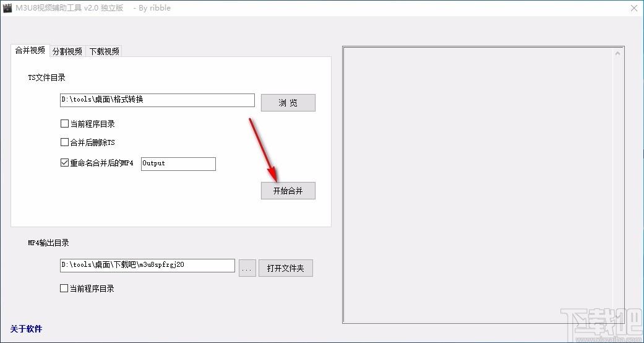Click the 打开文件夹 button
This screenshot has height=343, width=644.
point(286,268)
